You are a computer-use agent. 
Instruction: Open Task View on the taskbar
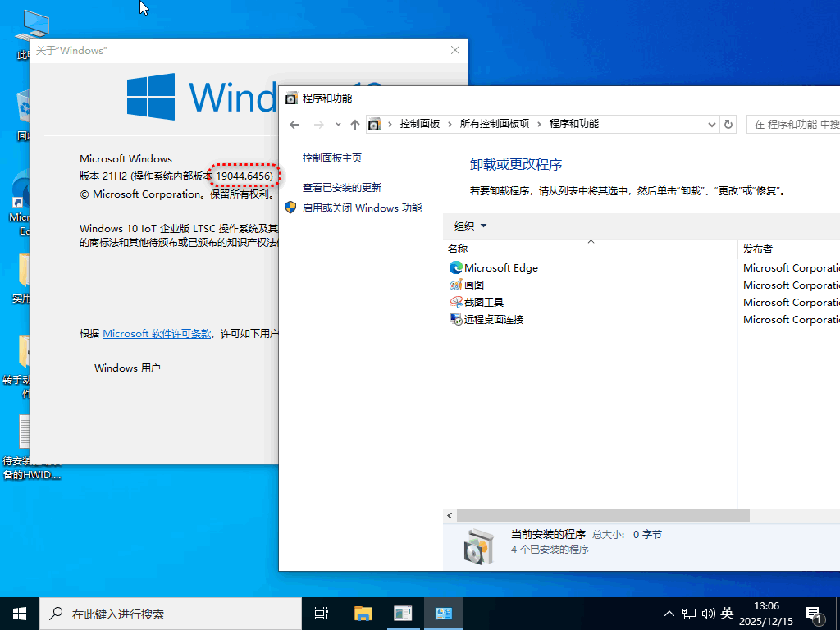(322, 613)
